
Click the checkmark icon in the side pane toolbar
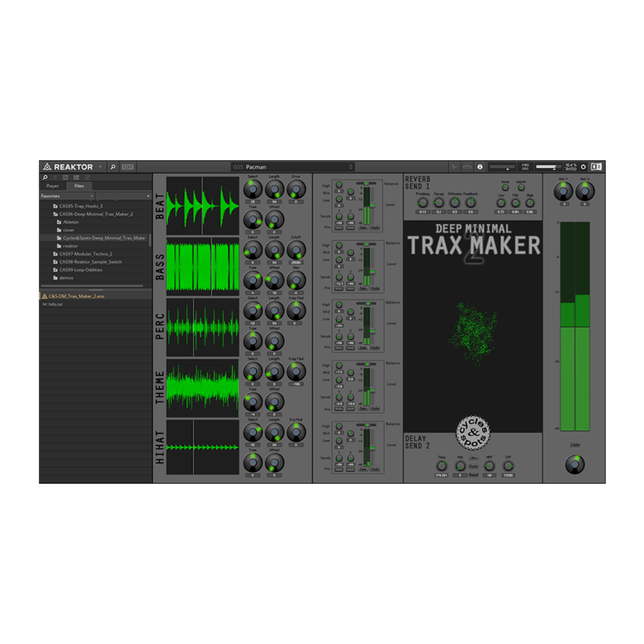pos(87,178)
